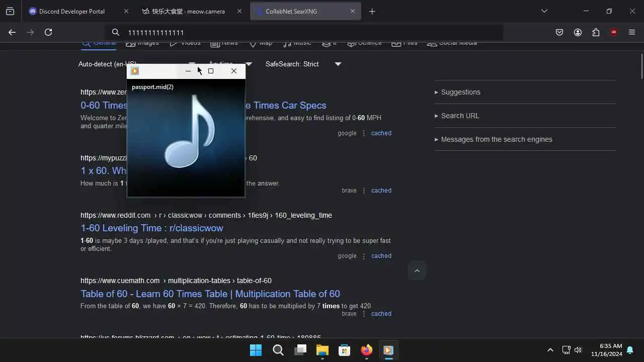Screen dimensions: 644x362
Task: Open the volume speaker tray icon
Action: (x=578, y=350)
